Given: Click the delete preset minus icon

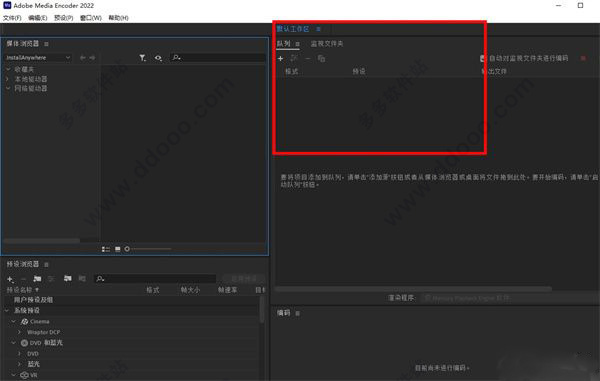Looking at the screenshot, I should pos(23,279).
